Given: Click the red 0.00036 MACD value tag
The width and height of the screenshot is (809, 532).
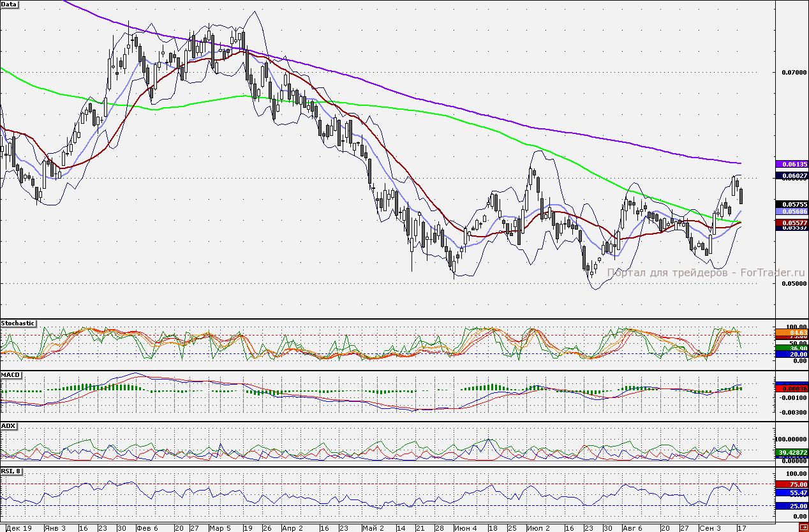Looking at the screenshot, I should pos(791,388).
